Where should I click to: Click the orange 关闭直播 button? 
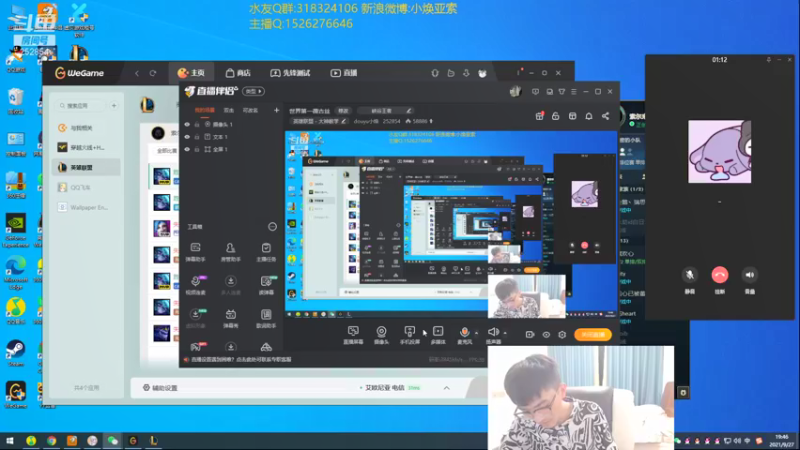(x=592, y=335)
